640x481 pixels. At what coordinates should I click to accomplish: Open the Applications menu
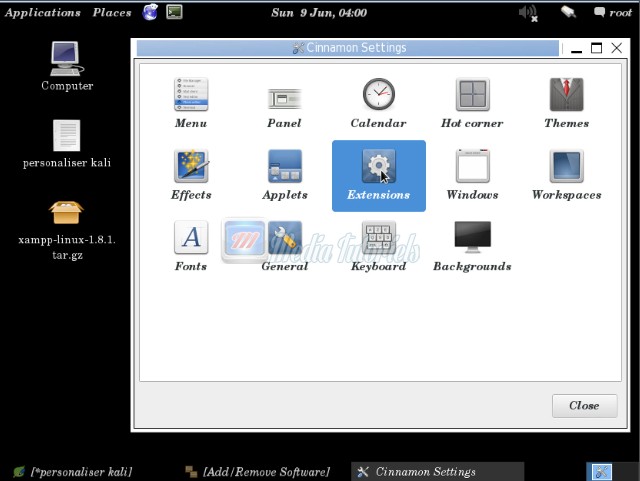[43, 13]
